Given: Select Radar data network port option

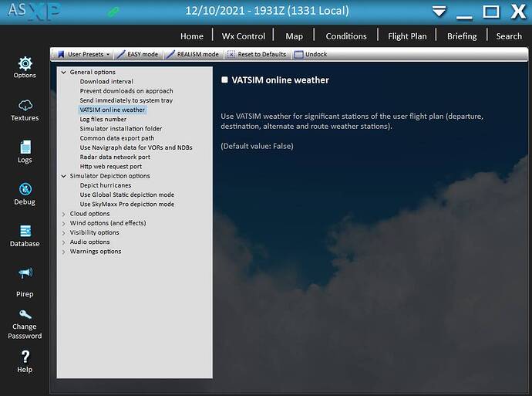Looking at the screenshot, I should pyautogui.click(x=115, y=157).
